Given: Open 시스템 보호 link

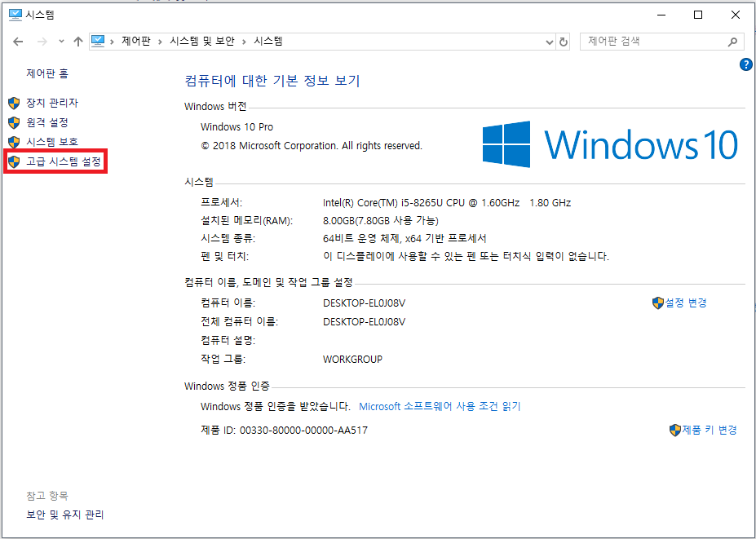Looking at the screenshot, I should coord(52,142).
